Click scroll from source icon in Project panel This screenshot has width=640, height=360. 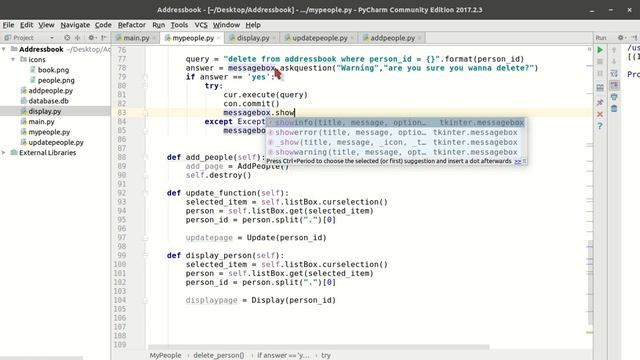tap(67, 38)
